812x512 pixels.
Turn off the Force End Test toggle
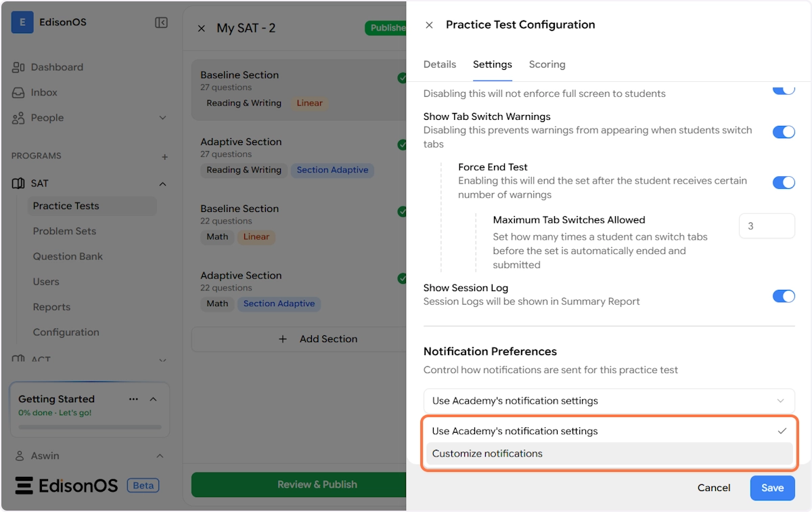pos(784,182)
